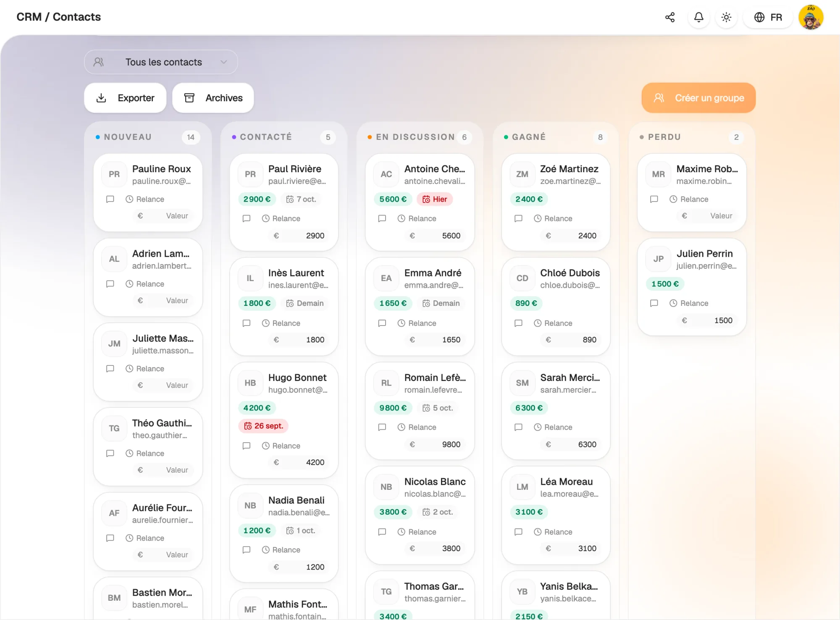Click the 14 count badge in NOUVEAU
This screenshot has width=840, height=620.
click(x=191, y=137)
